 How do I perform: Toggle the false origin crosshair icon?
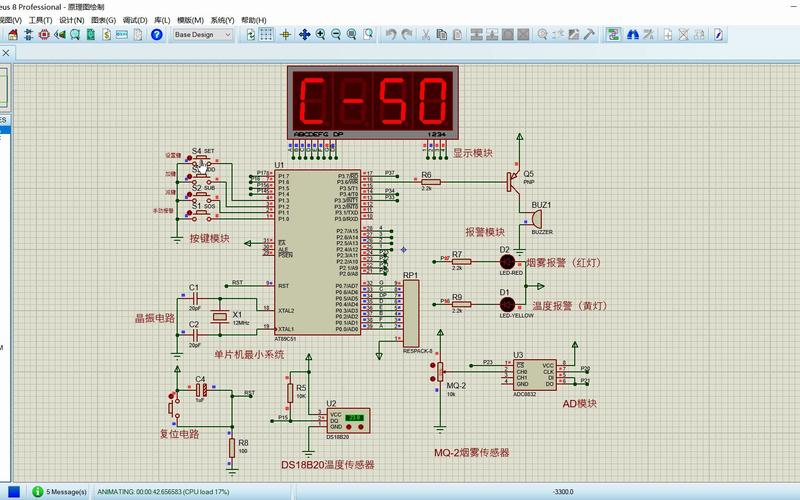tap(285, 35)
